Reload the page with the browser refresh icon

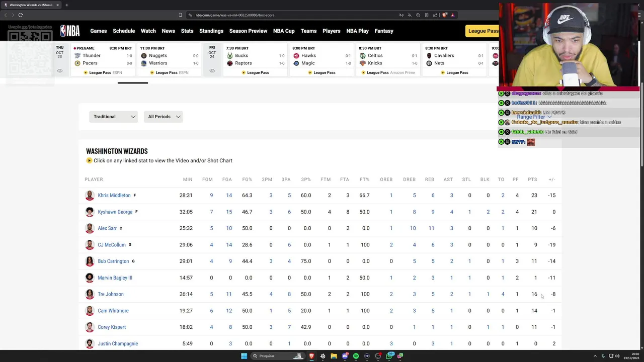[x=21, y=15]
